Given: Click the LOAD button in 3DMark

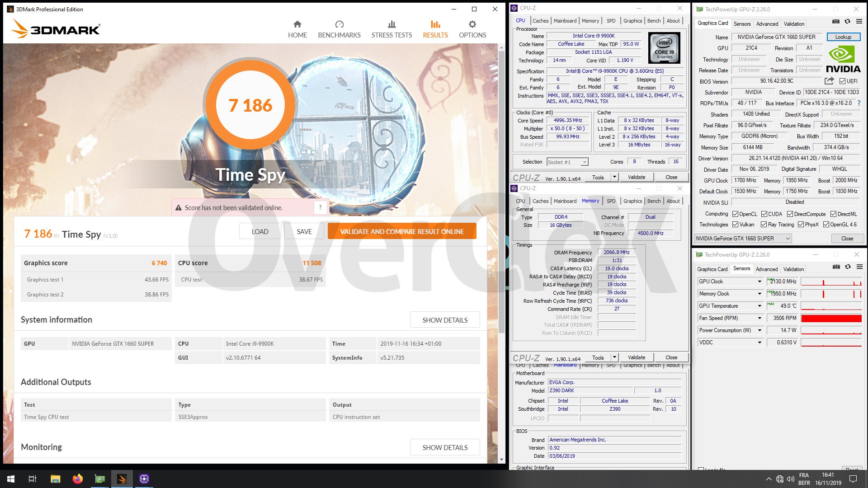Looking at the screenshot, I should [260, 231].
